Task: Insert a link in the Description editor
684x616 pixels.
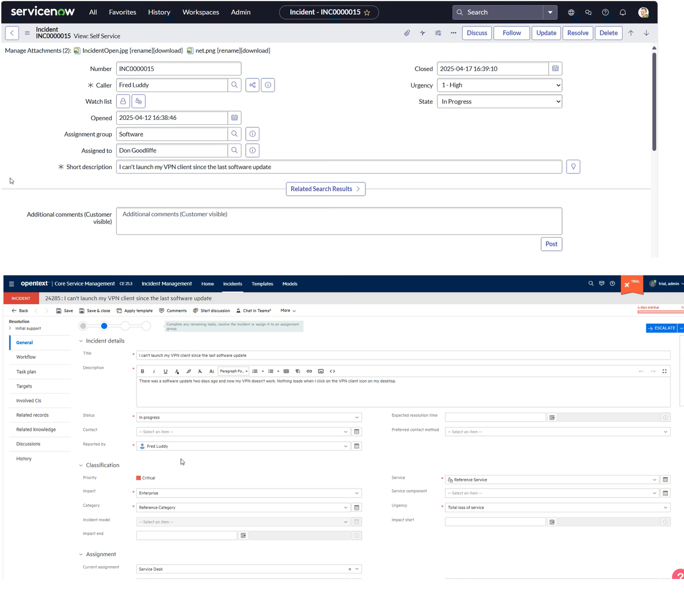Action: click(x=309, y=371)
